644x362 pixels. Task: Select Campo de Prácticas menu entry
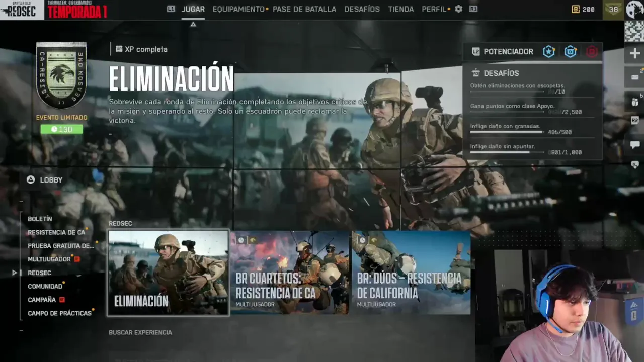tap(59, 313)
